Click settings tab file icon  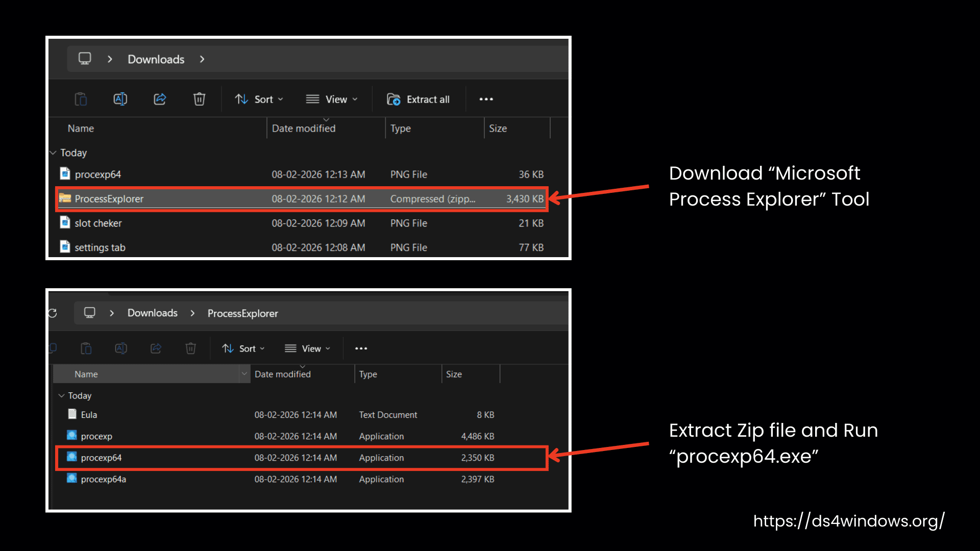[x=65, y=247]
